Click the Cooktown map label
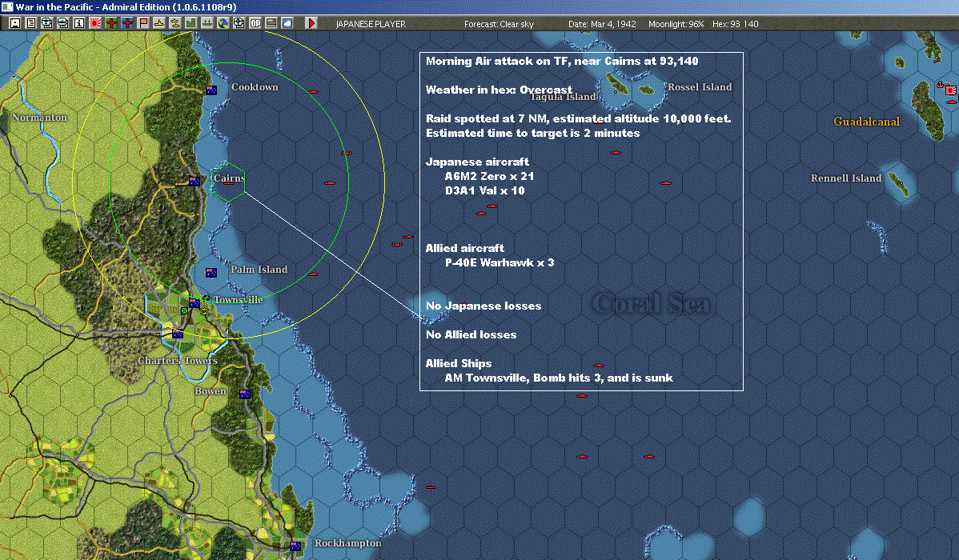The image size is (959, 560). pos(255,87)
